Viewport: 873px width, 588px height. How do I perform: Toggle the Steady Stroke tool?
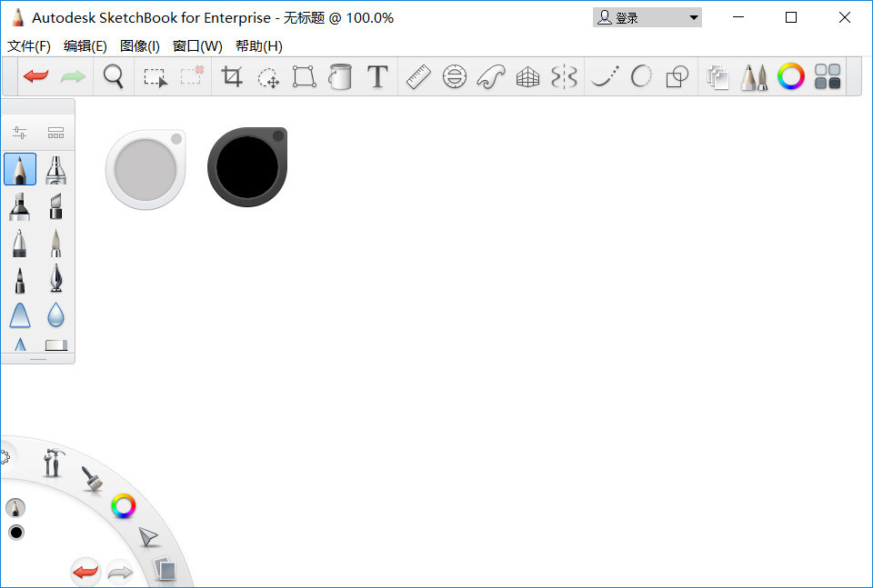click(x=606, y=76)
